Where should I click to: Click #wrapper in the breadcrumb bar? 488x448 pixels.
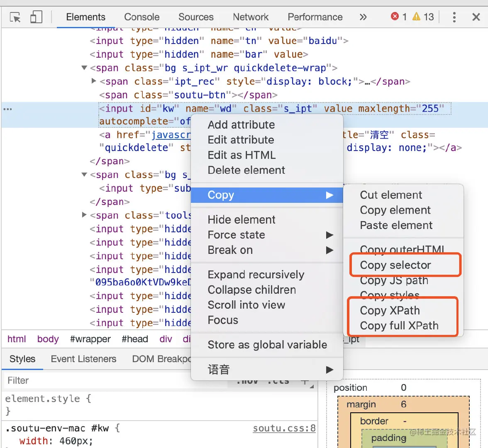pyautogui.click(x=90, y=339)
